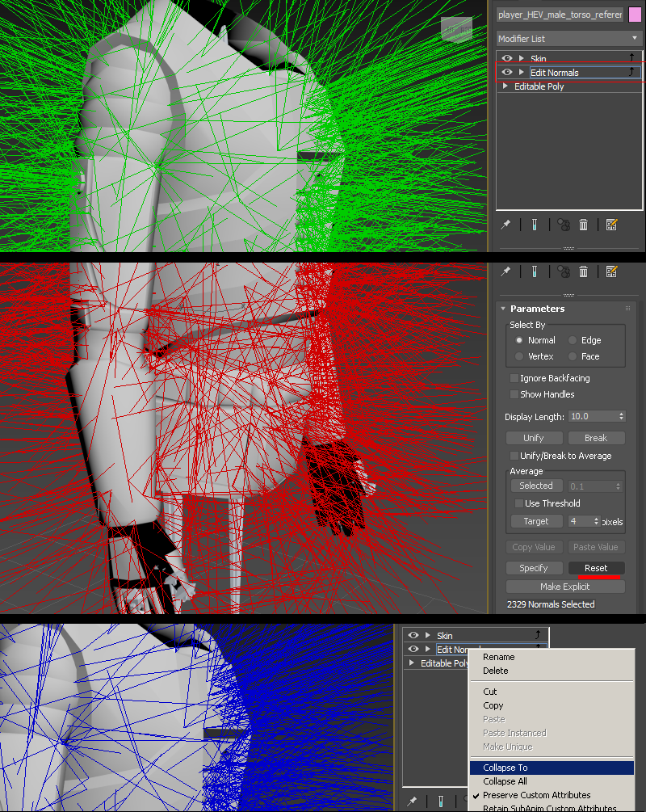Click the Paste Value button
Viewport: 646px width, 812px height.
point(596,547)
